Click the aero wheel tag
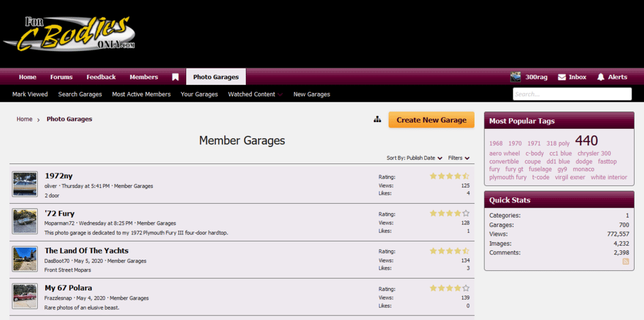This screenshot has width=644, height=320. click(504, 153)
